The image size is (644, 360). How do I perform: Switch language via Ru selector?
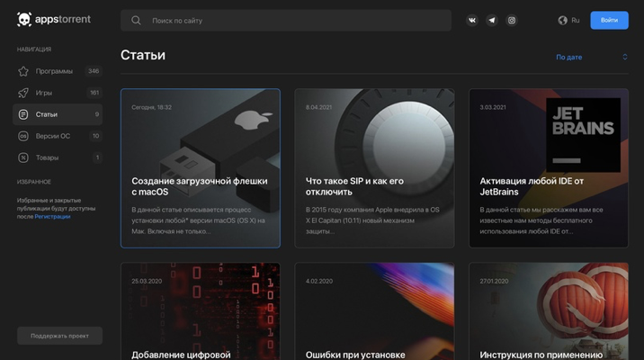tap(568, 20)
